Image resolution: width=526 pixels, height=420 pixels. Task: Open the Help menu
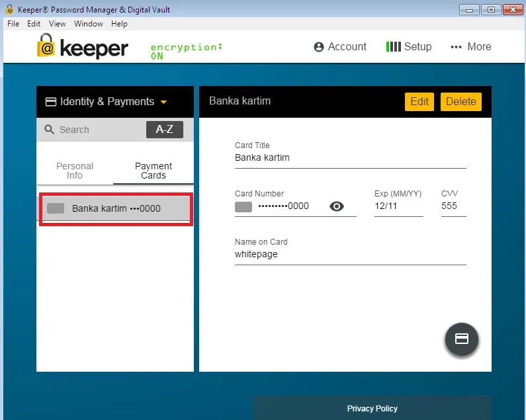click(119, 24)
